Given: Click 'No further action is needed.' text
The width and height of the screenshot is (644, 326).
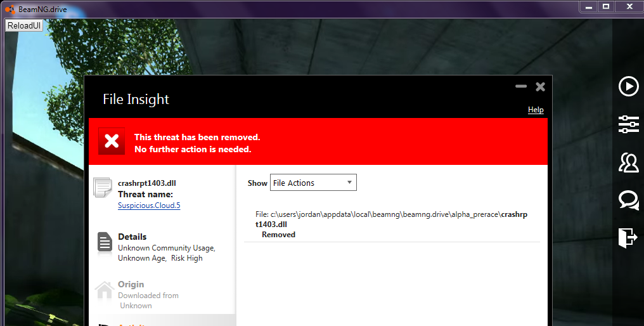Looking at the screenshot, I should pyautogui.click(x=193, y=149).
